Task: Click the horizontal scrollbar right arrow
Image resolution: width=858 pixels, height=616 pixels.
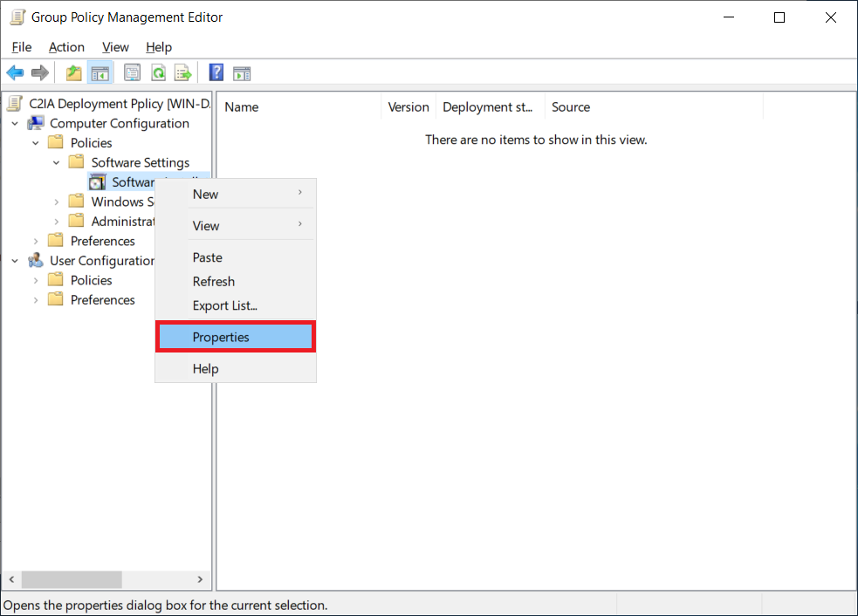Action: pyautogui.click(x=200, y=578)
